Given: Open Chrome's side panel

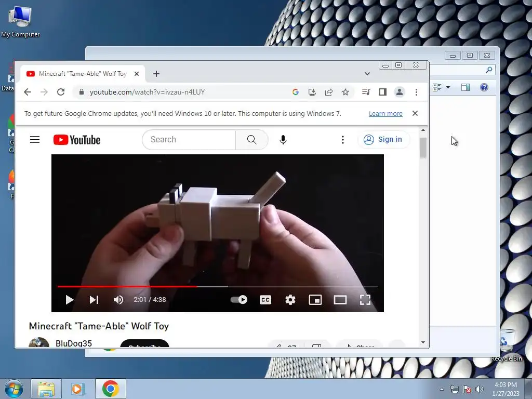Looking at the screenshot, I should click(x=383, y=92).
